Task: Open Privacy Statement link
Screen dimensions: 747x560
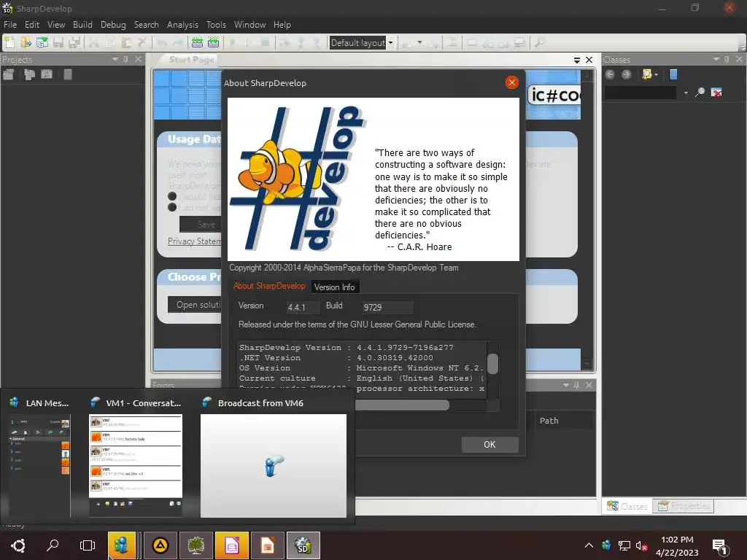Action: point(194,241)
